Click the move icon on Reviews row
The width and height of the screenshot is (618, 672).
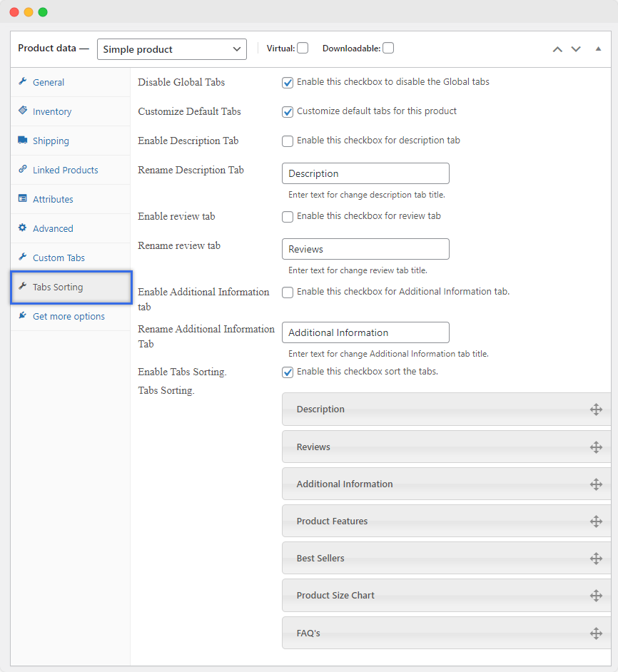596,447
